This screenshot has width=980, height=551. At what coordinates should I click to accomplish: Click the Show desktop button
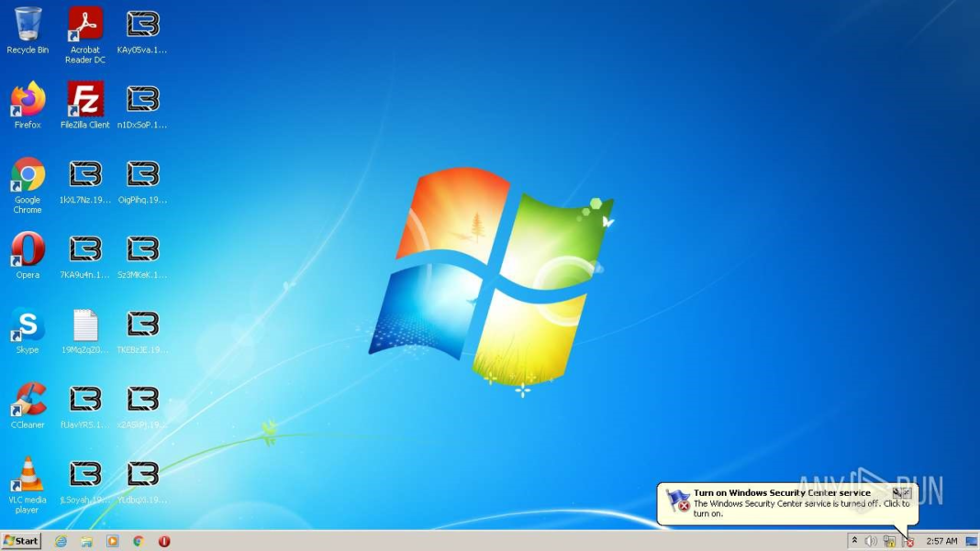pyautogui.click(x=972, y=541)
